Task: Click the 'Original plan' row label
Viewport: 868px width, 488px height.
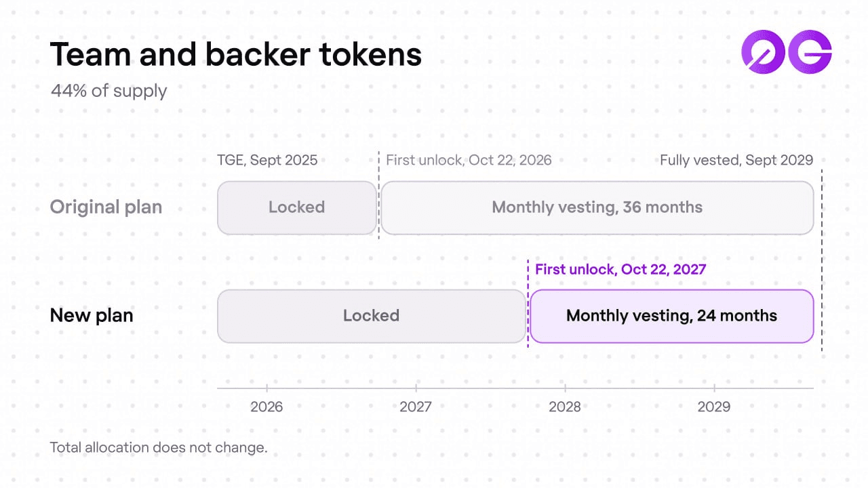Action: pos(106,207)
